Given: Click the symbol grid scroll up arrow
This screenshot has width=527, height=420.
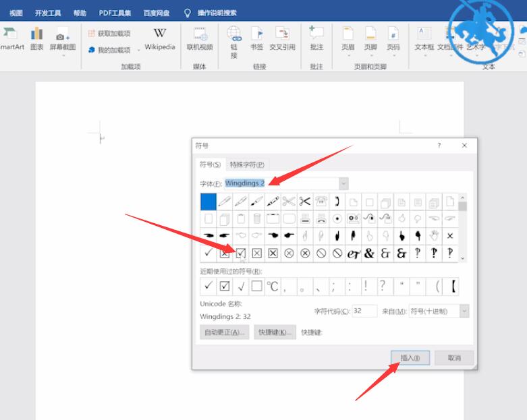Looking at the screenshot, I should point(462,198).
